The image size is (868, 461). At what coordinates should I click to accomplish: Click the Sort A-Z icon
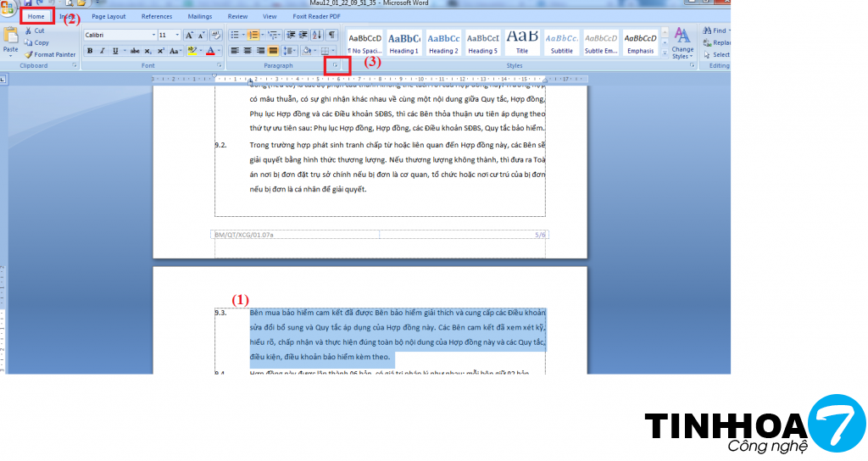tap(317, 35)
